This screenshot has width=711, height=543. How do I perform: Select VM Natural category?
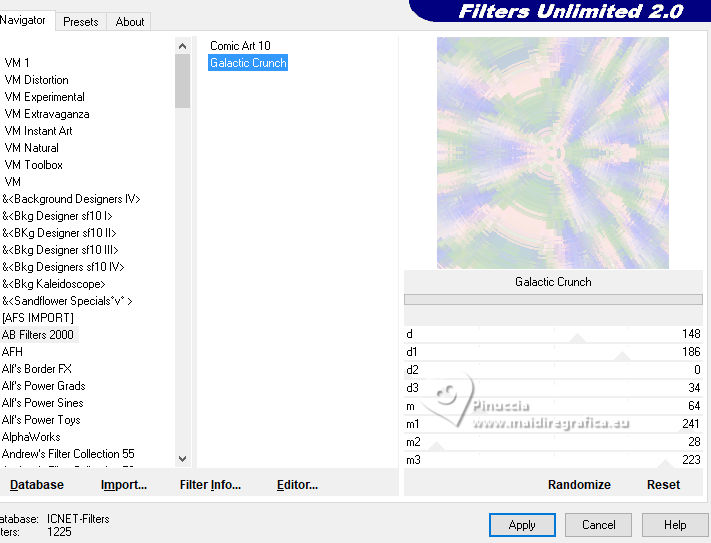pyautogui.click(x=32, y=148)
